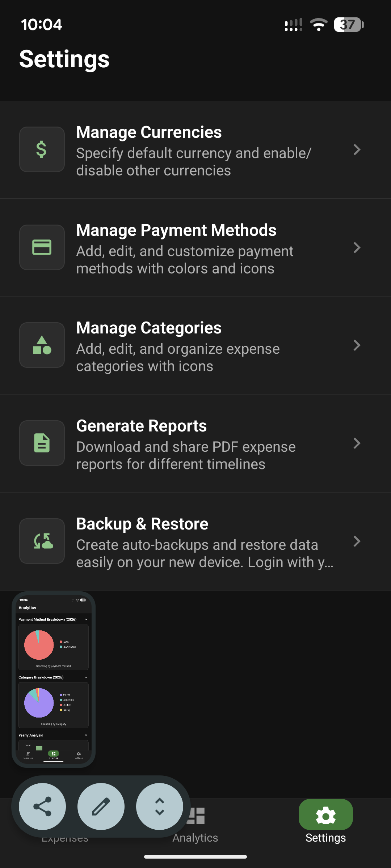The width and height of the screenshot is (391, 868).
Task: Open Generate Reports chevron arrow
Action: tap(357, 443)
